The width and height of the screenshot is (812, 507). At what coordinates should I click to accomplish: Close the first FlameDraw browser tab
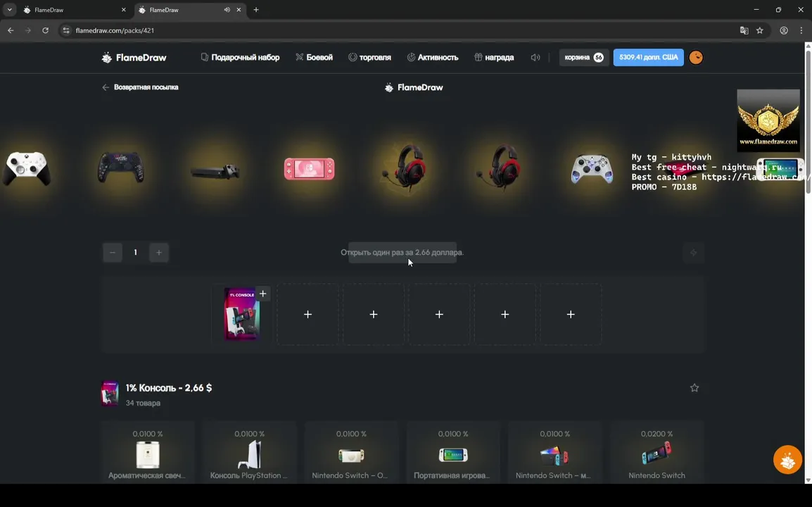(x=123, y=10)
